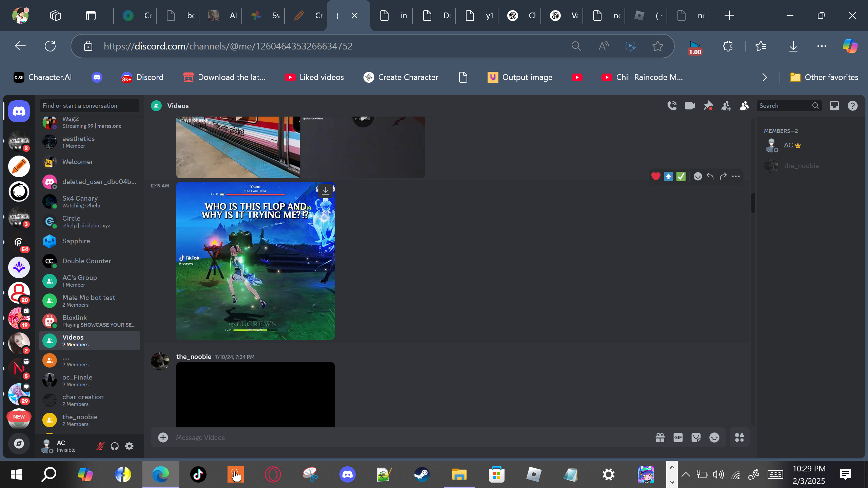Open the AC Invisible status panel
The width and height of the screenshot is (868, 488).
(x=64, y=446)
